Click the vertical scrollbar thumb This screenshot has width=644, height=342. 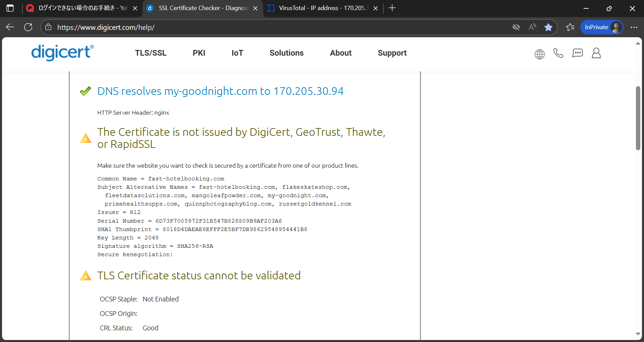pos(638,118)
